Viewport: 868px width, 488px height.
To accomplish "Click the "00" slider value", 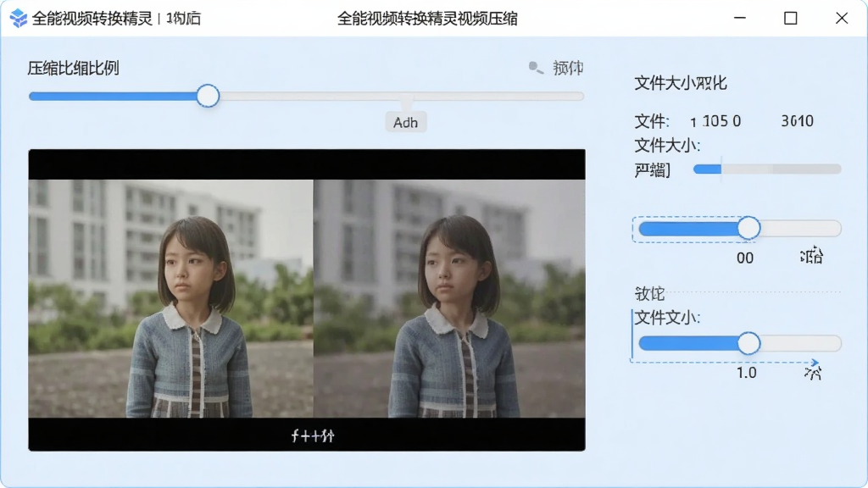I will click(x=744, y=258).
